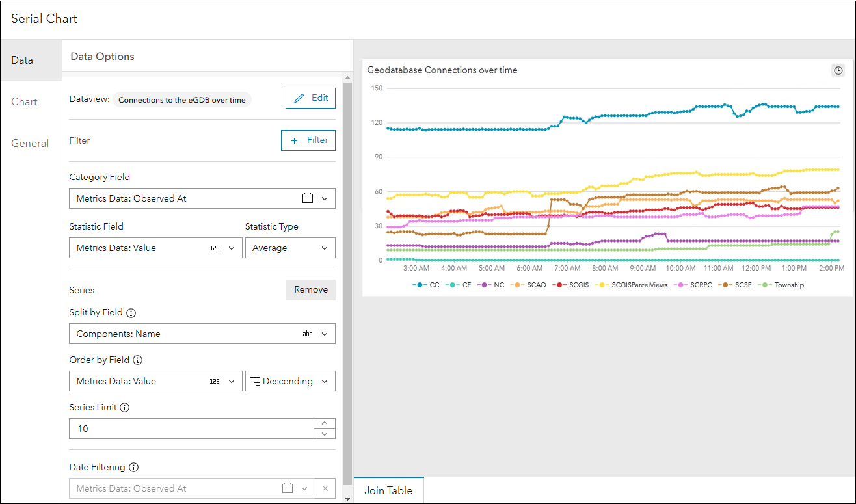Clear Date Filtering with the X icon
The image size is (856, 504).
(x=325, y=488)
